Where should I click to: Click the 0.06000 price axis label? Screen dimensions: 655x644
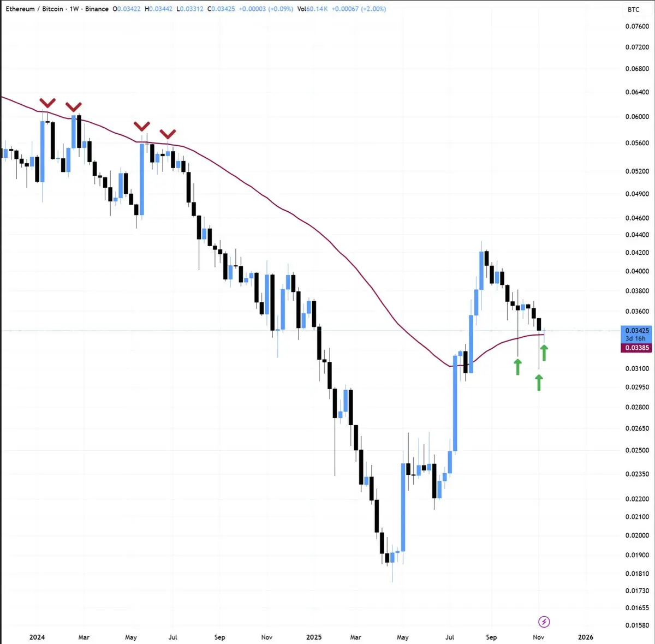click(637, 117)
